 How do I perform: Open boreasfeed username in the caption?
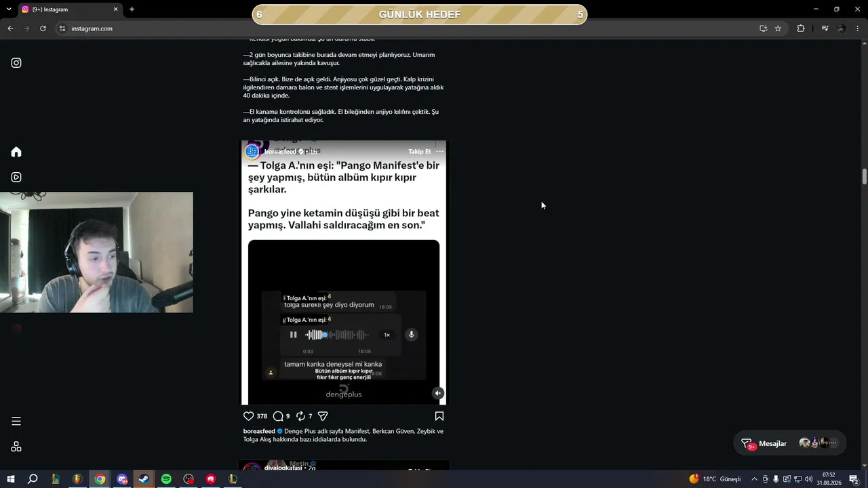pos(259,431)
